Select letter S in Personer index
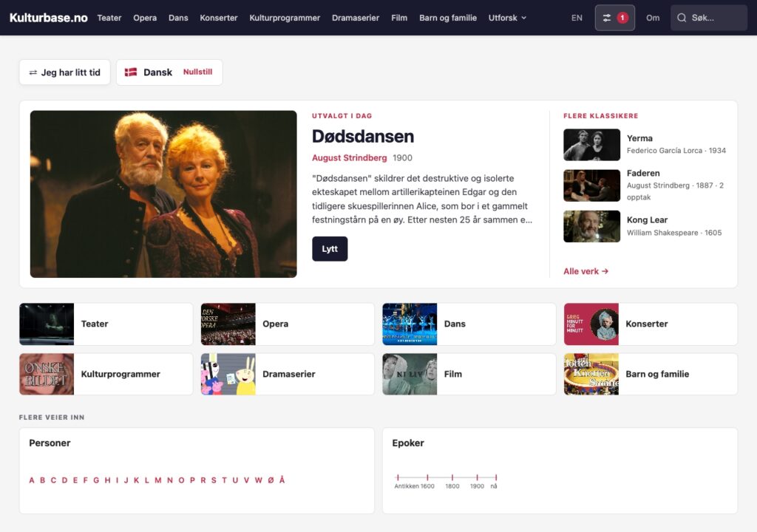 pyautogui.click(x=214, y=480)
